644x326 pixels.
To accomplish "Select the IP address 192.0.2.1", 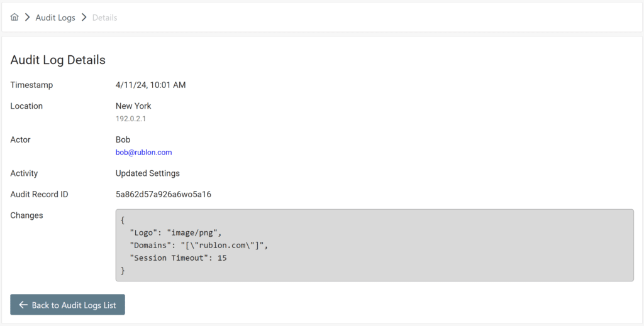I will coord(131,119).
